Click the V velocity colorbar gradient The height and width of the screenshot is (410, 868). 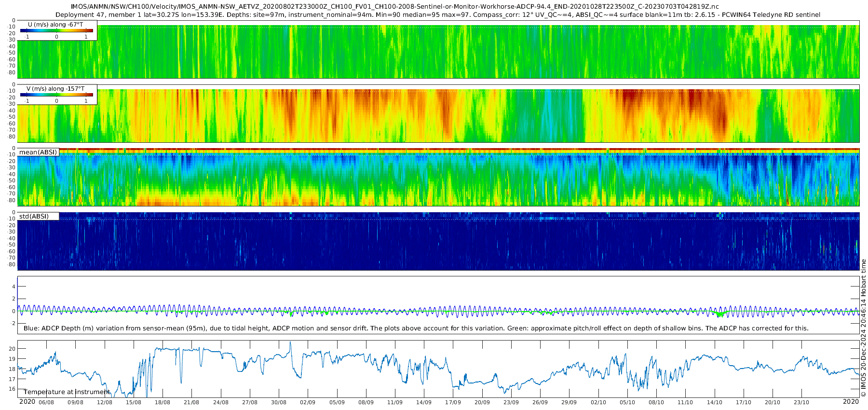(x=56, y=95)
